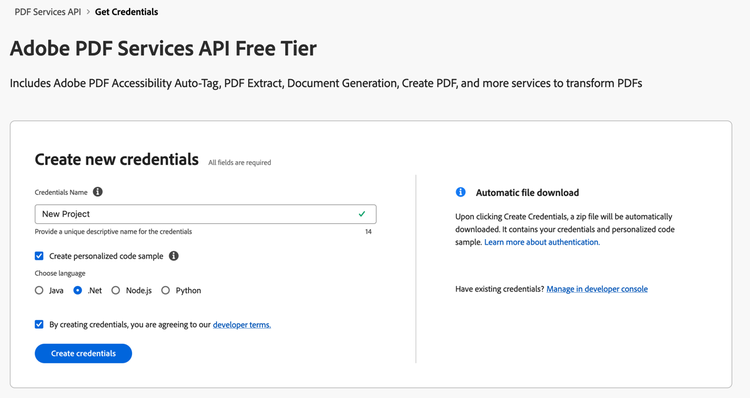Choose Node.js as the language

[x=116, y=290]
